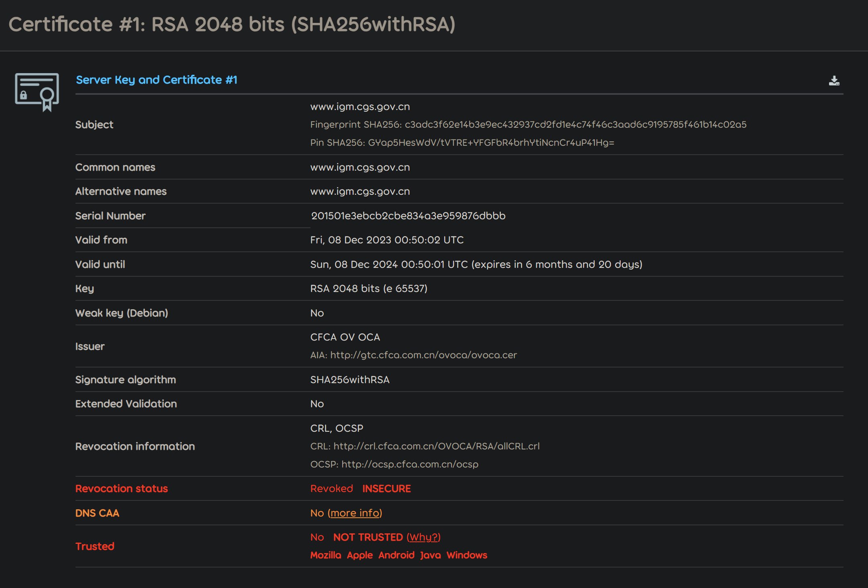Click the INSECURE revocation warning

(x=386, y=489)
